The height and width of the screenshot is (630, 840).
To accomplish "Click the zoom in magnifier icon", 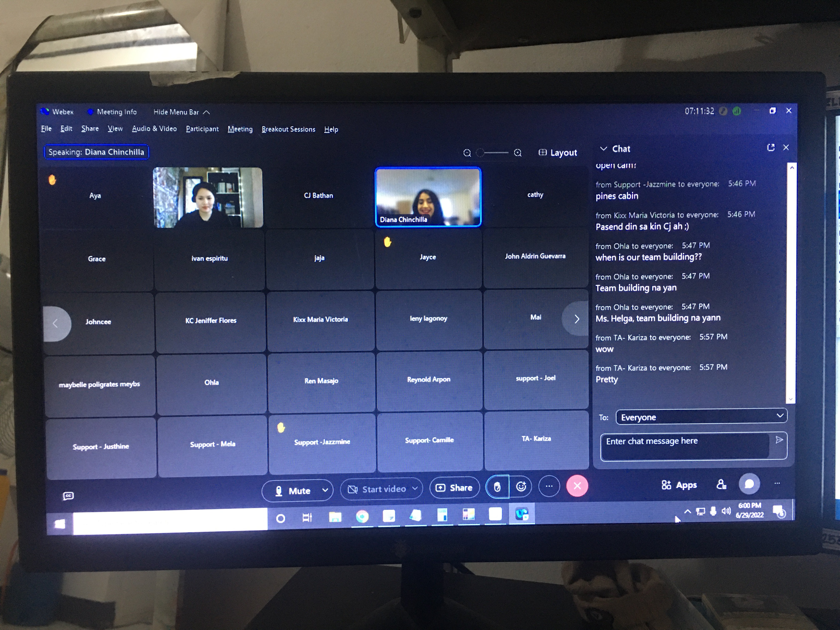I will coord(517,153).
